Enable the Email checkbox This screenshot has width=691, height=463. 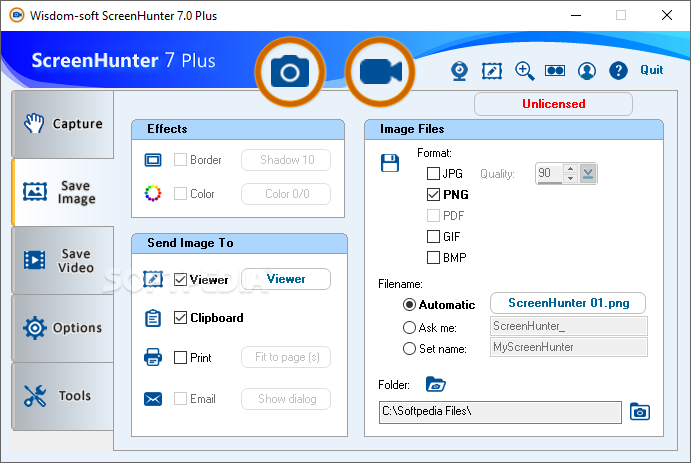pos(180,399)
